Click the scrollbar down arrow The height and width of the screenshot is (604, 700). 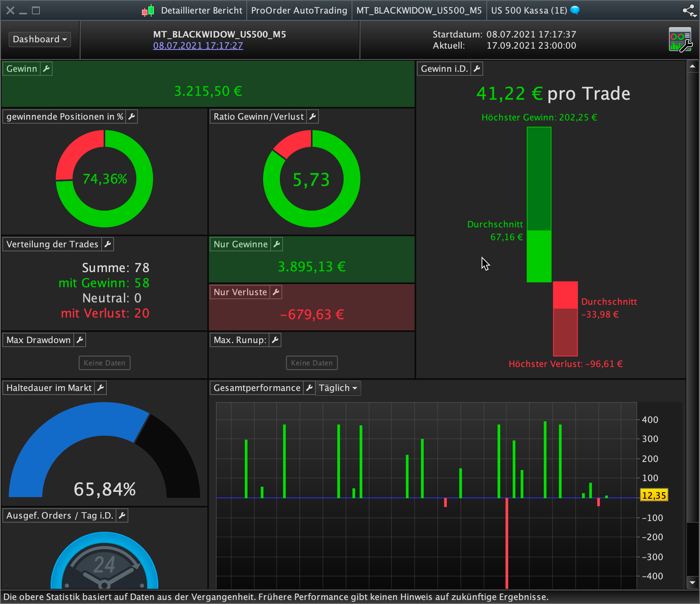692,583
